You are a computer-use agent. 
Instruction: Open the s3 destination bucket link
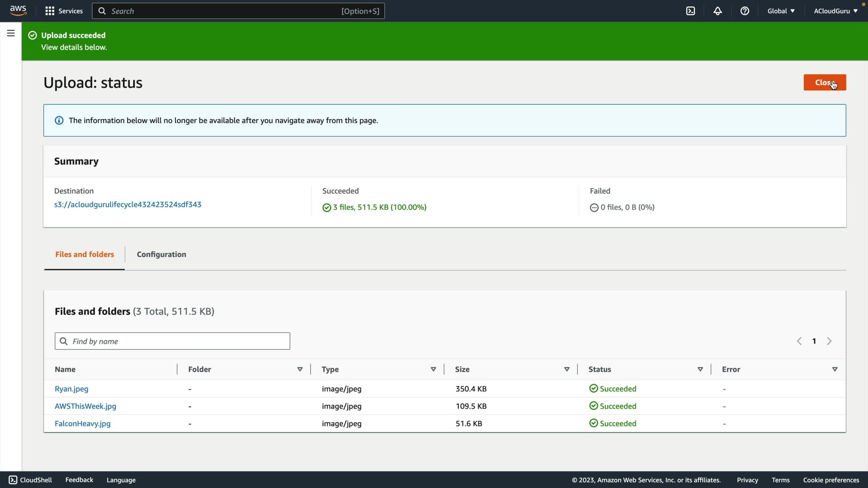tap(127, 204)
